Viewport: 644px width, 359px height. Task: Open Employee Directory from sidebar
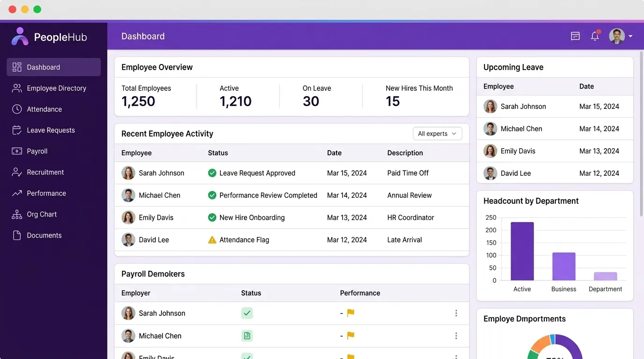[x=53, y=88]
